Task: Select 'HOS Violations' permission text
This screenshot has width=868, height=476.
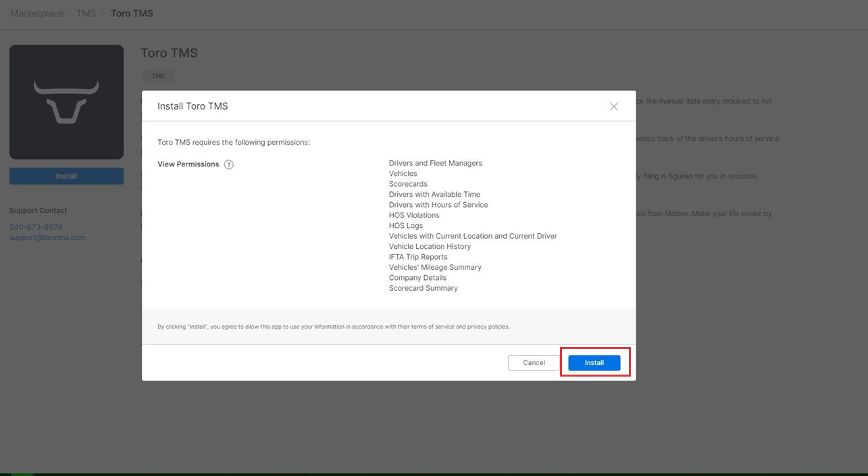Action: [414, 215]
